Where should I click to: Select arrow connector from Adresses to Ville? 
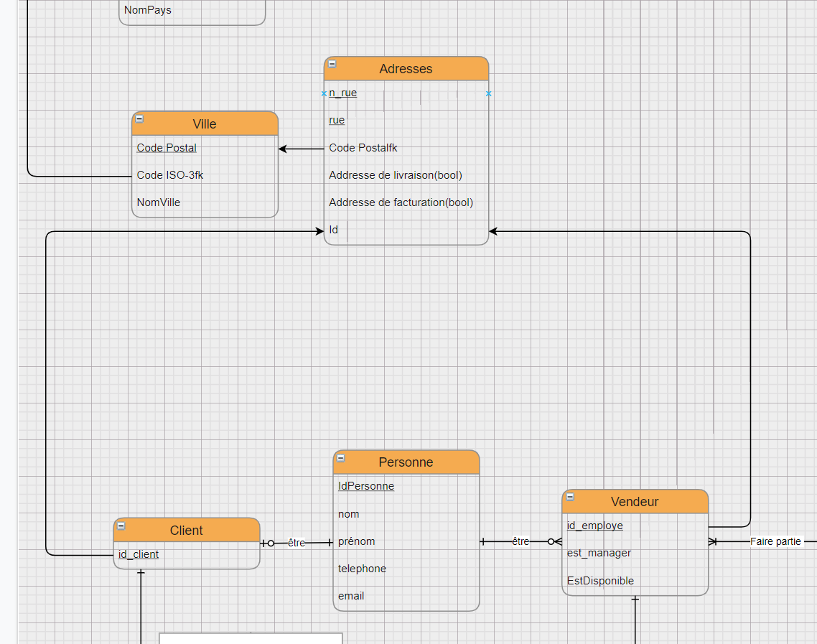pyautogui.click(x=301, y=149)
